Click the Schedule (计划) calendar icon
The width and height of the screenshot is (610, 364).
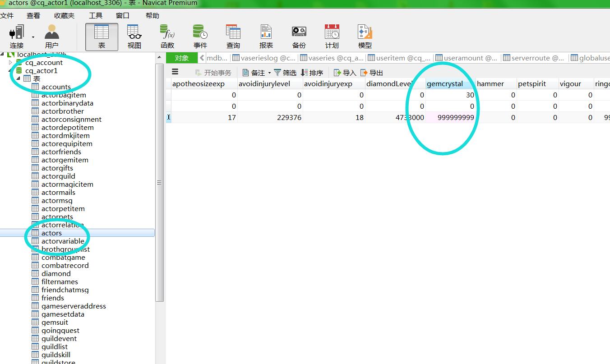pyautogui.click(x=332, y=33)
